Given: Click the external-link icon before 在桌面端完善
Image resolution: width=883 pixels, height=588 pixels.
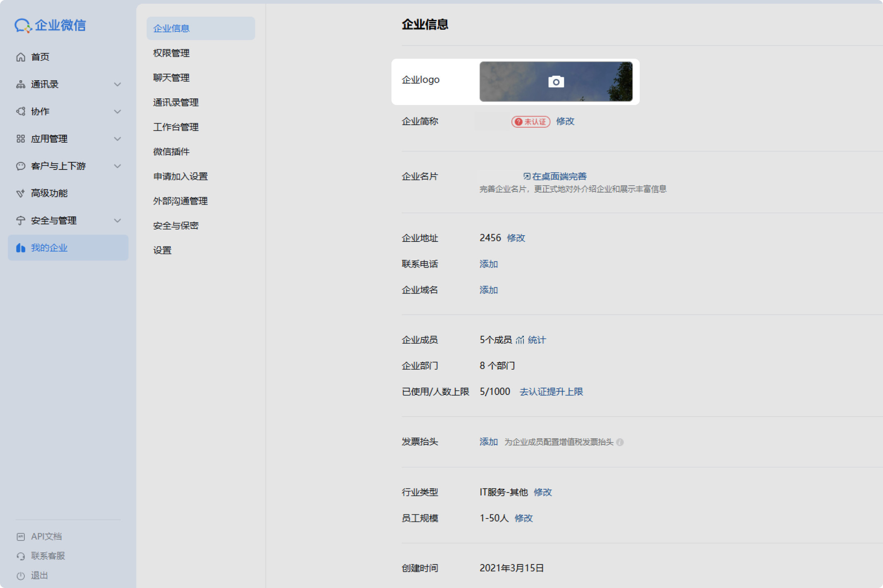Looking at the screenshot, I should pos(527,177).
